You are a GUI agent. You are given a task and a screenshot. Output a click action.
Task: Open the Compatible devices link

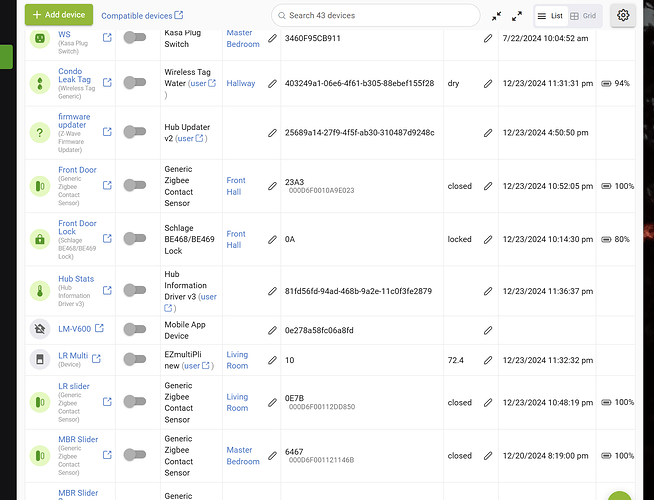point(142,16)
